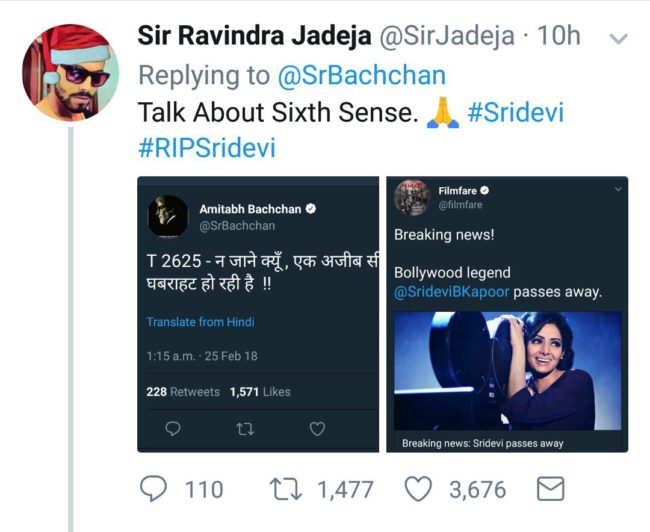The image size is (650, 532).
Task: Open the Santa hat profile avatar
Action: click(70, 72)
